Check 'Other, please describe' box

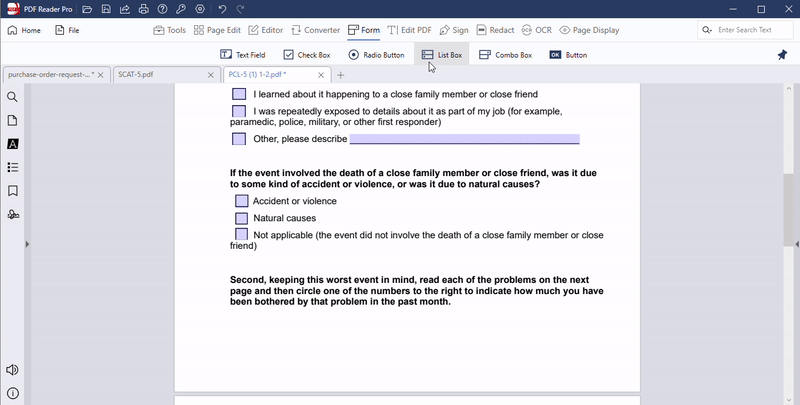(x=239, y=139)
